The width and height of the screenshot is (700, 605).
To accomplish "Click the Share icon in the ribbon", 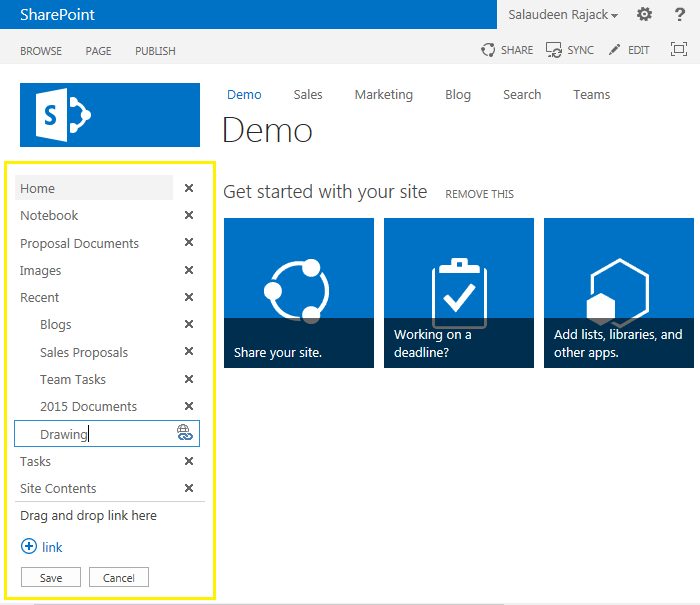I will click(x=488, y=50).
